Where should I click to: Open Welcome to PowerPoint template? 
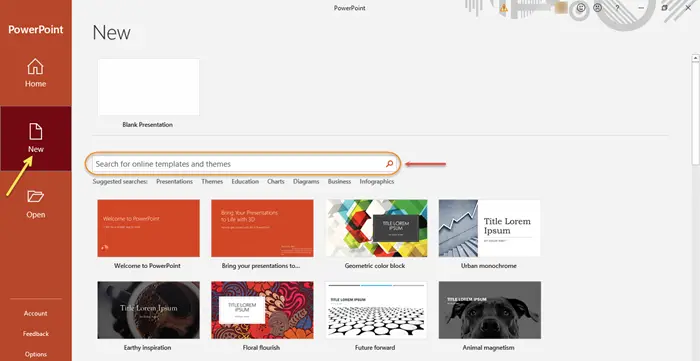click(x=148, y=228)
